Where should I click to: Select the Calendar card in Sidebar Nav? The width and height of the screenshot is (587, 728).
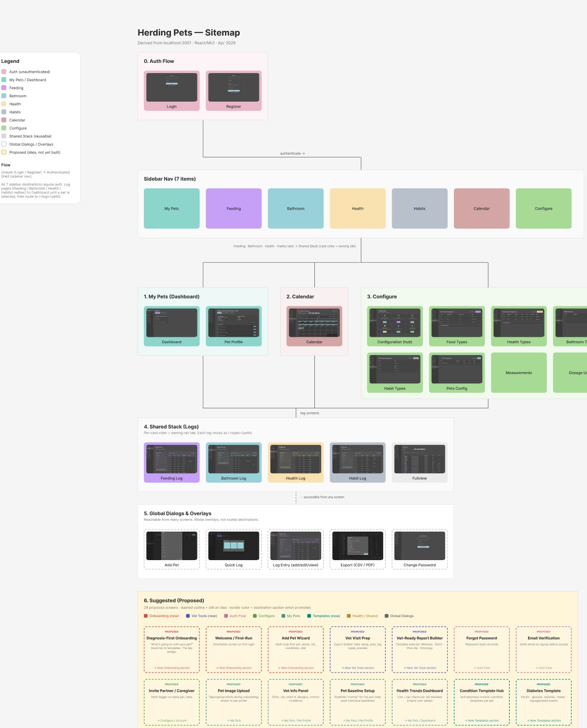coord(481,209)
